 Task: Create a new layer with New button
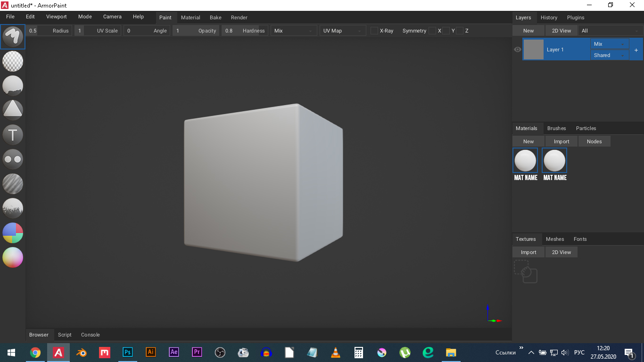[528, 31]
